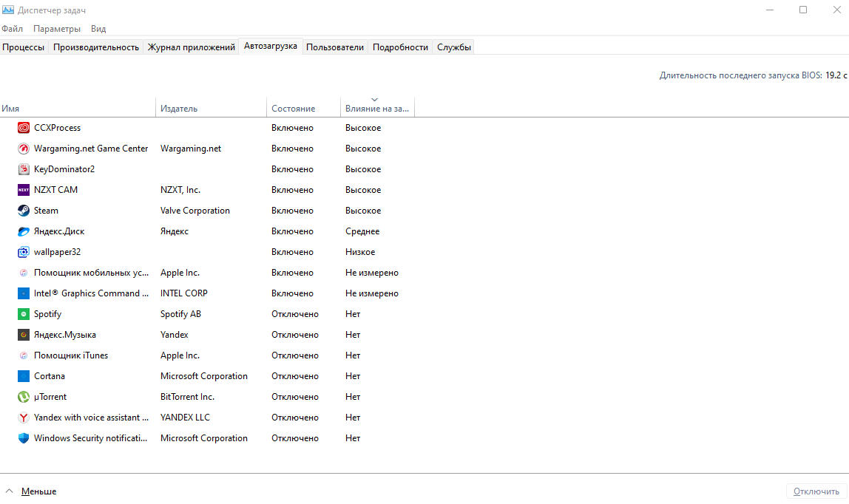Switch to the Производительность tab
The image size is (849, 504).
click(96, 47)
